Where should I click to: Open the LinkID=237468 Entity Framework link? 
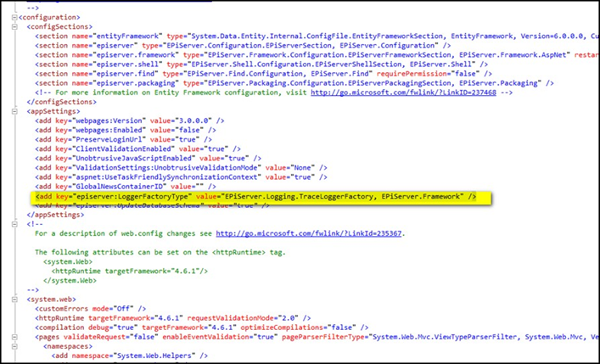403,92
